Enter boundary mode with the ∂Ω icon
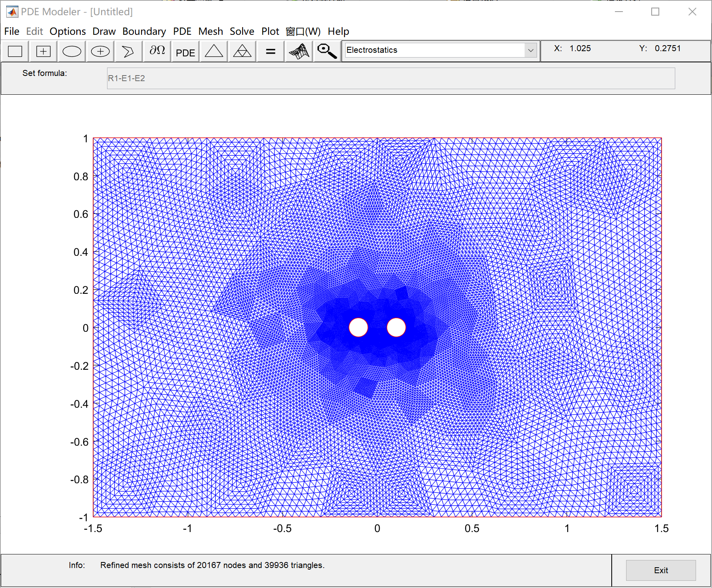The width and height of the screenshot is (712, 588). pyautogui.click(x=157, y=51)
